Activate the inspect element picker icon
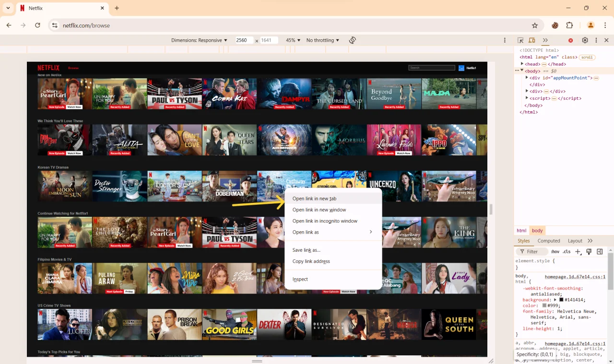Image resolution: width=614 pixels, height=364 pixels. click(520, 40)
